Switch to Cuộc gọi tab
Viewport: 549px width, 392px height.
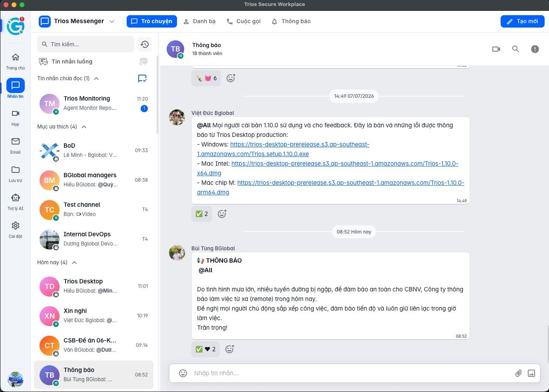tap(243, 22)
